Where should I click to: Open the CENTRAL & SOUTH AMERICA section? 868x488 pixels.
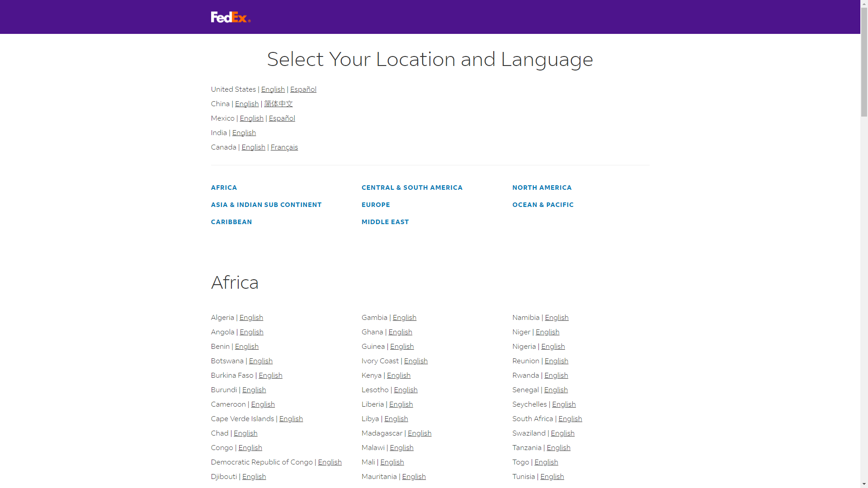(412, 187)
